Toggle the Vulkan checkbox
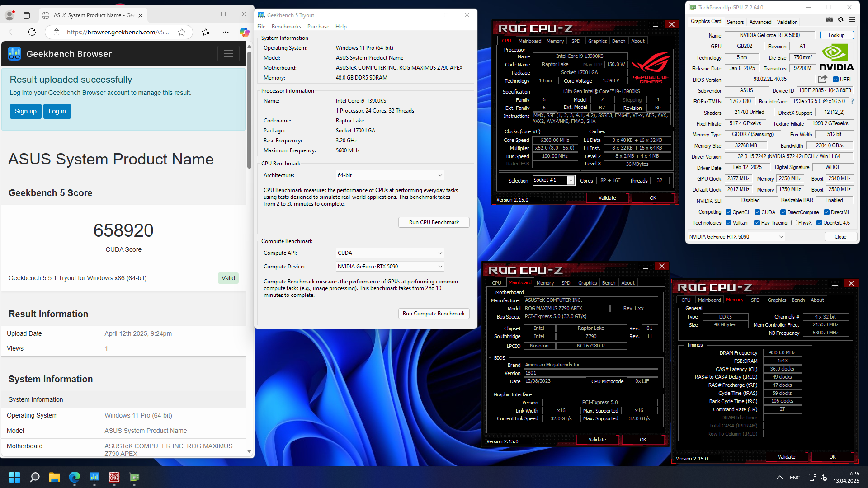 (x=729, y=223)
